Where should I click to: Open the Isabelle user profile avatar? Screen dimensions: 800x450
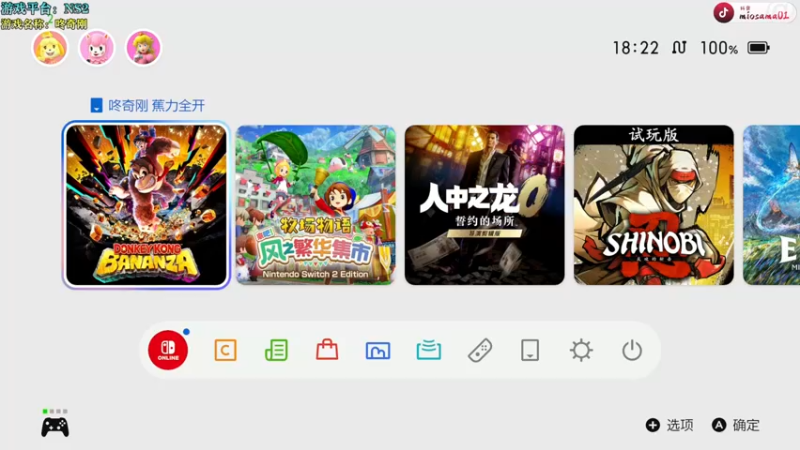50,47
